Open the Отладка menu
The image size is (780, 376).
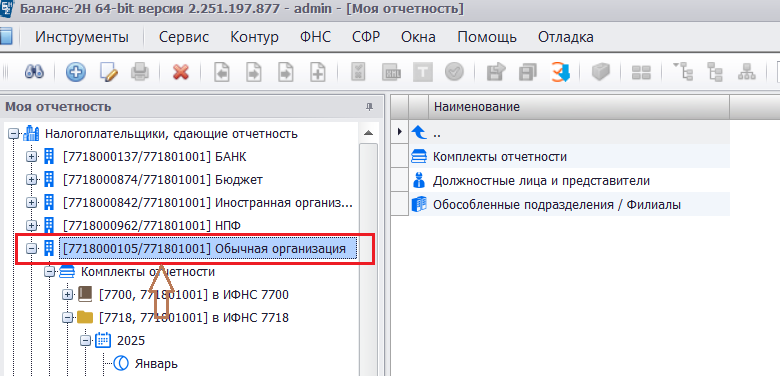(566, 37)
